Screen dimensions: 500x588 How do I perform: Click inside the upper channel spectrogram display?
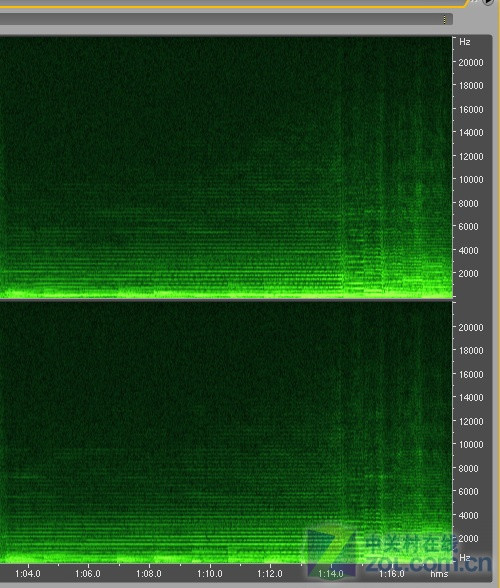[226, 167]
